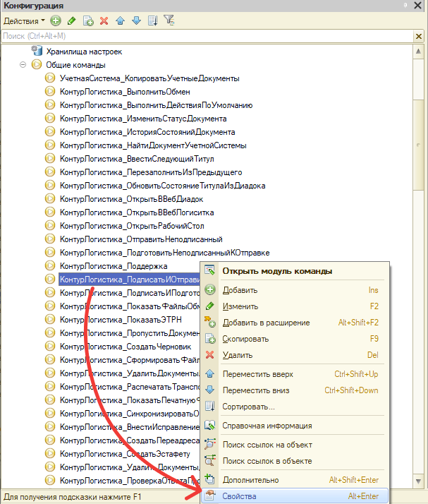
Task: Open Свойства from context menu
Action: 295,496
